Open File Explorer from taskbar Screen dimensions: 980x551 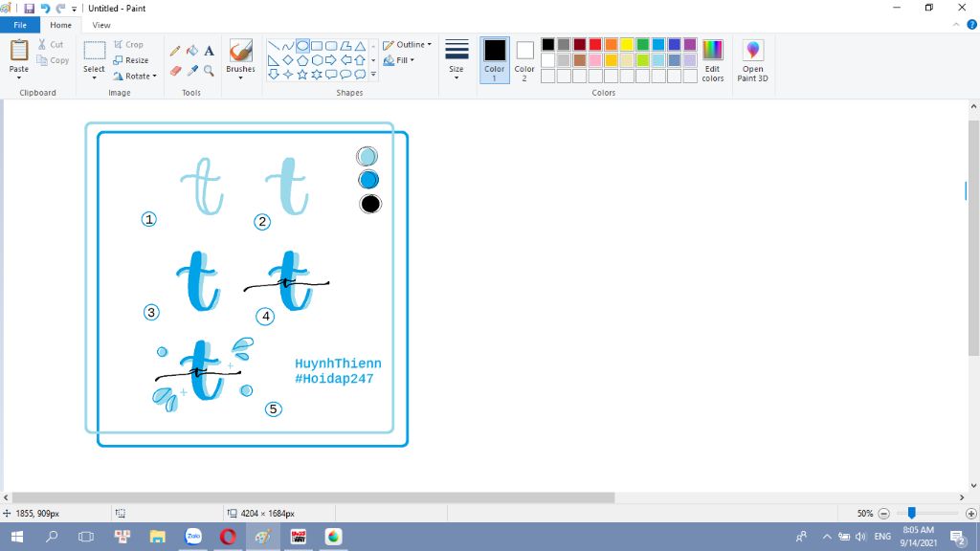158,537
